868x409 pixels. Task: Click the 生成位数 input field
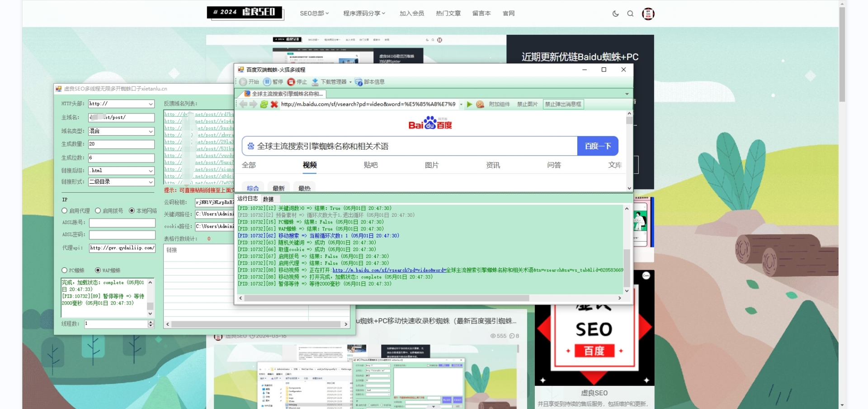(121, 158)
